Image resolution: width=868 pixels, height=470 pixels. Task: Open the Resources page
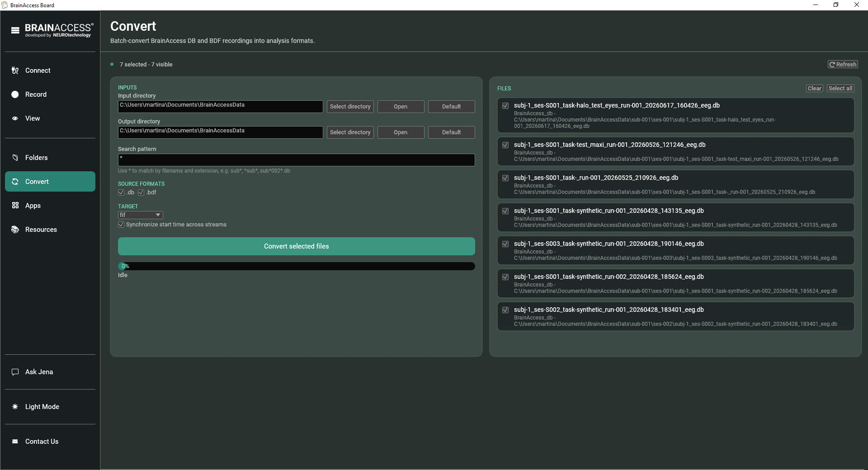click(x=50, y=230)
